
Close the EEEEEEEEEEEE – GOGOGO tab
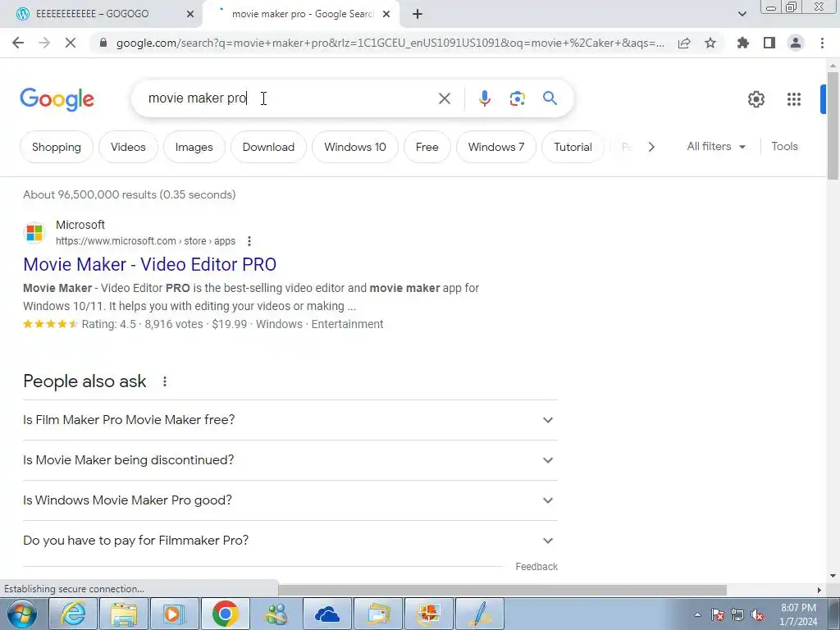coord(190,14)
